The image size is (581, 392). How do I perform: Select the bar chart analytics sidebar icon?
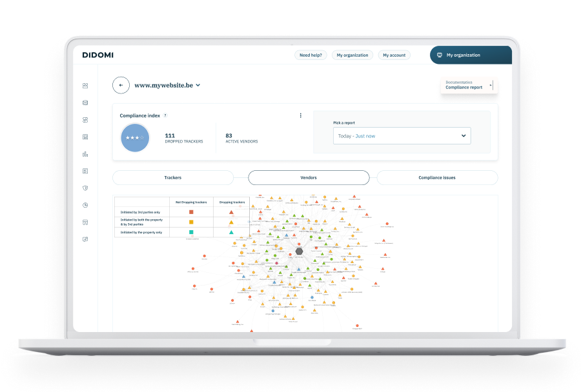tap(85, 154)
